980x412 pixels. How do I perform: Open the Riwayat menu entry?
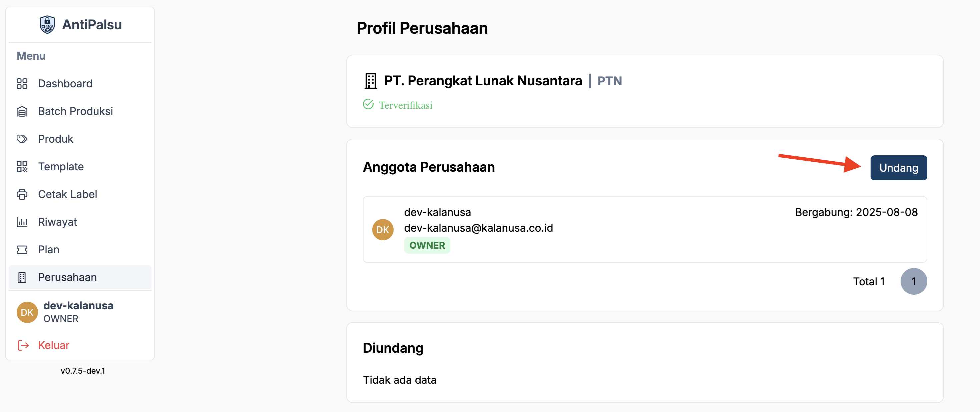tap(57, 222)
